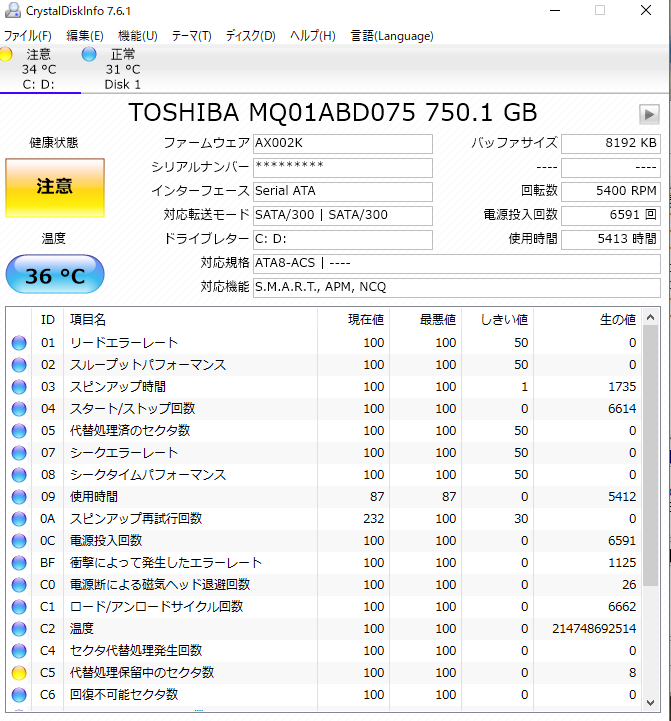
Task: Click raw value 214748692514 in temperature row
Action: (594, 629)
